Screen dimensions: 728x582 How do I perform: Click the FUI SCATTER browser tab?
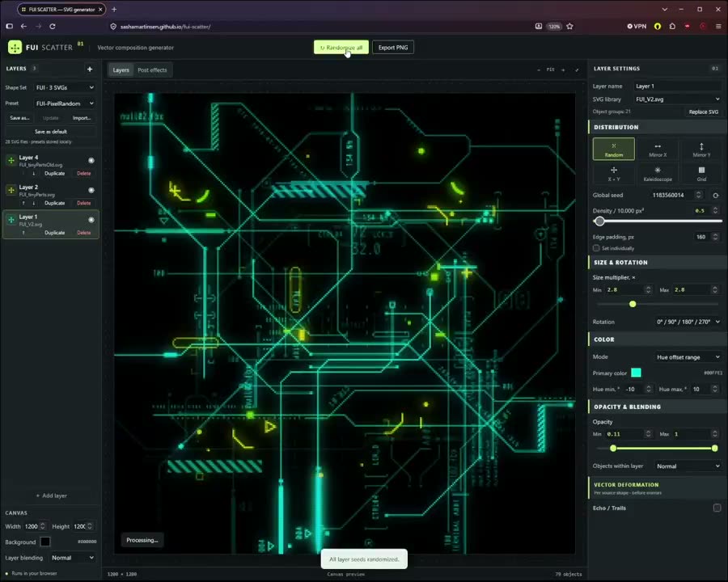61,9
